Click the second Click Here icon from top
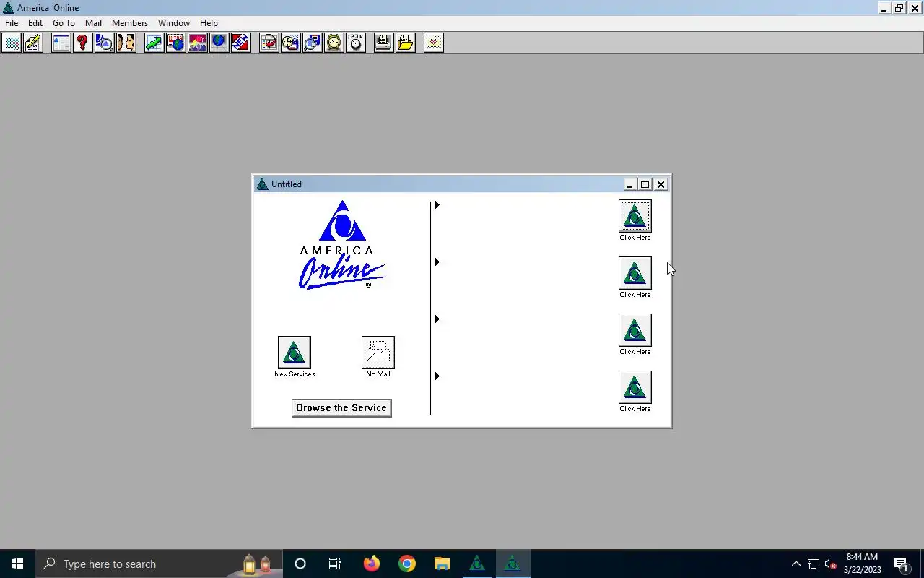 pos(635,273)
